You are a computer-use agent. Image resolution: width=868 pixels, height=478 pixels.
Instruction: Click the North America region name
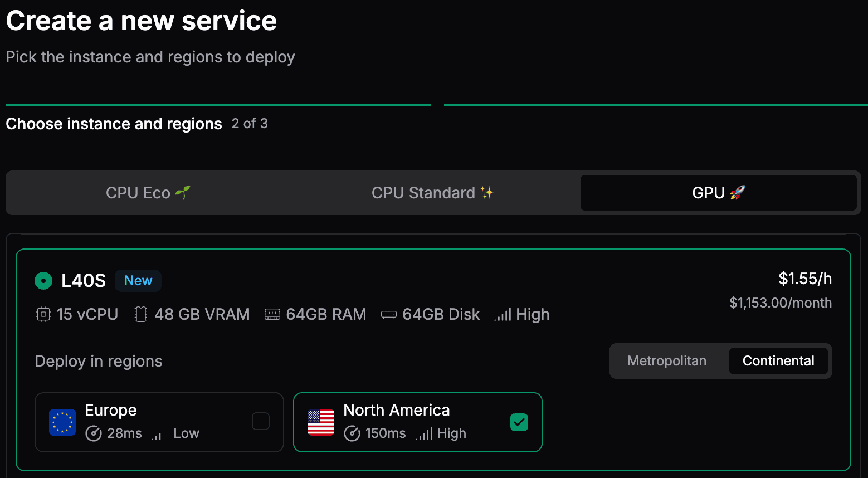point(397,410)
